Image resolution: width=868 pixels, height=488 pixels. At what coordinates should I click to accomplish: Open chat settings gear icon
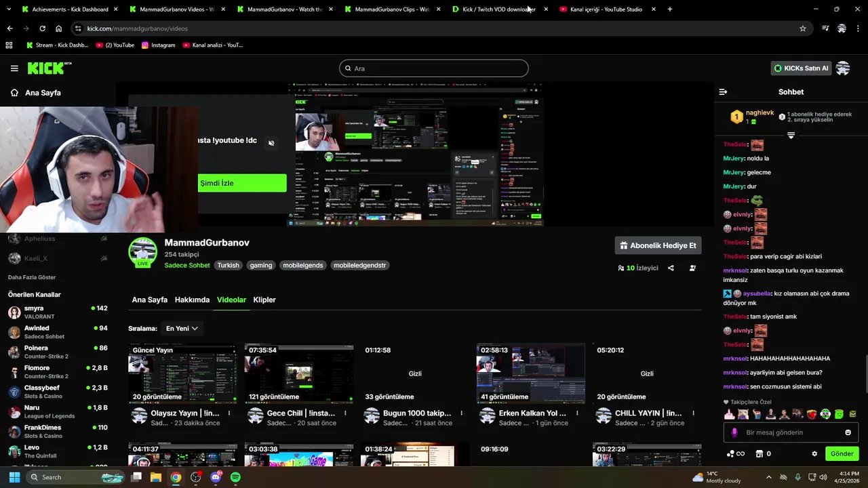click(814, 453)
